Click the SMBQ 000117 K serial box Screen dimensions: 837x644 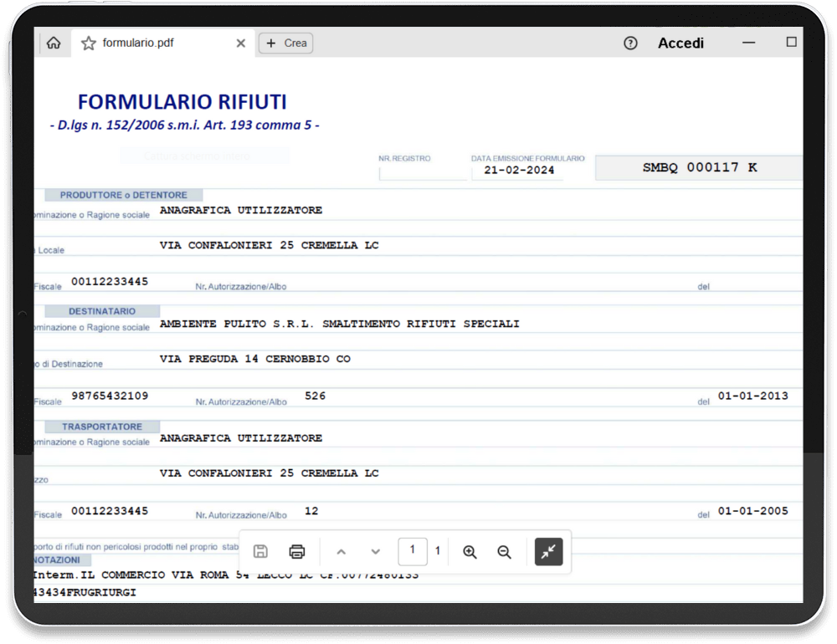pyautogui.click(x=697, y=167)
